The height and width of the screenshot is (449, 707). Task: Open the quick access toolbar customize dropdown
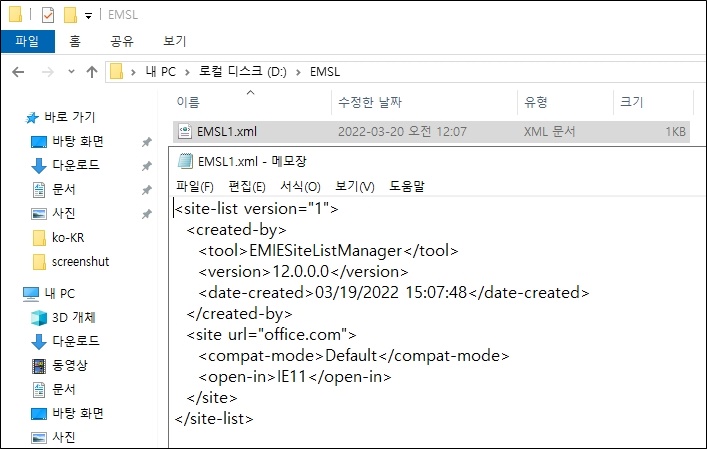[x=88, y=16]
